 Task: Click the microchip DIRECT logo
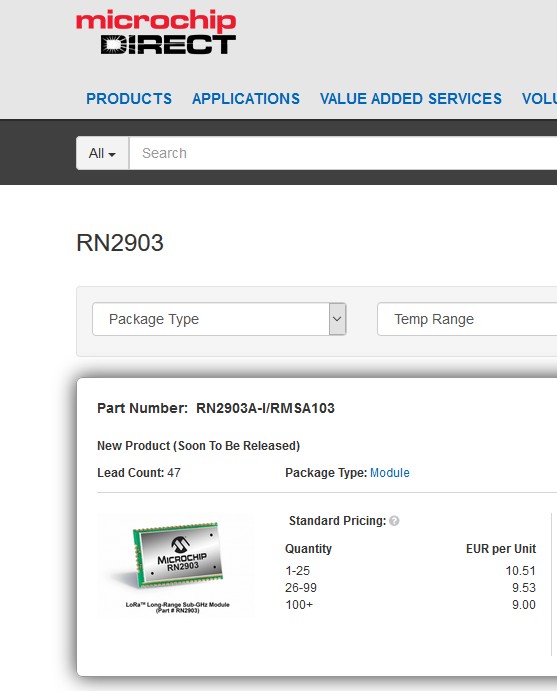(x=156, y=32)
